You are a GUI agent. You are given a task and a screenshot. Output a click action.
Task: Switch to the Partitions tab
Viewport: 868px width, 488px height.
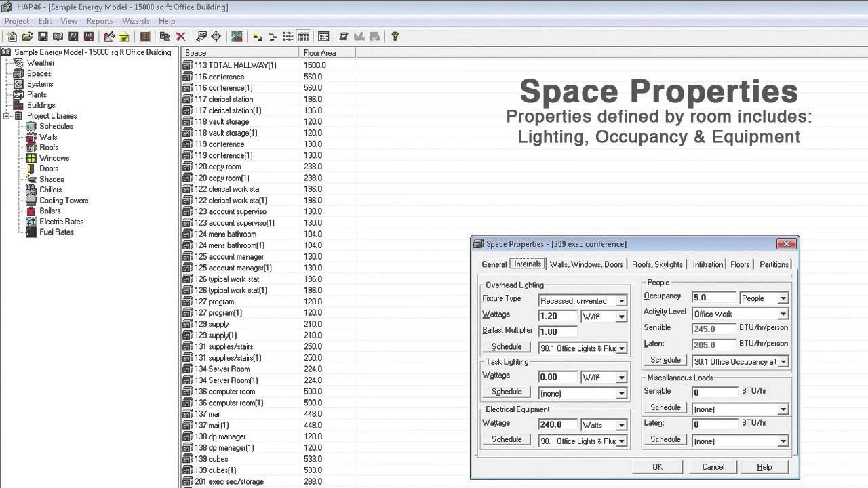774,264
